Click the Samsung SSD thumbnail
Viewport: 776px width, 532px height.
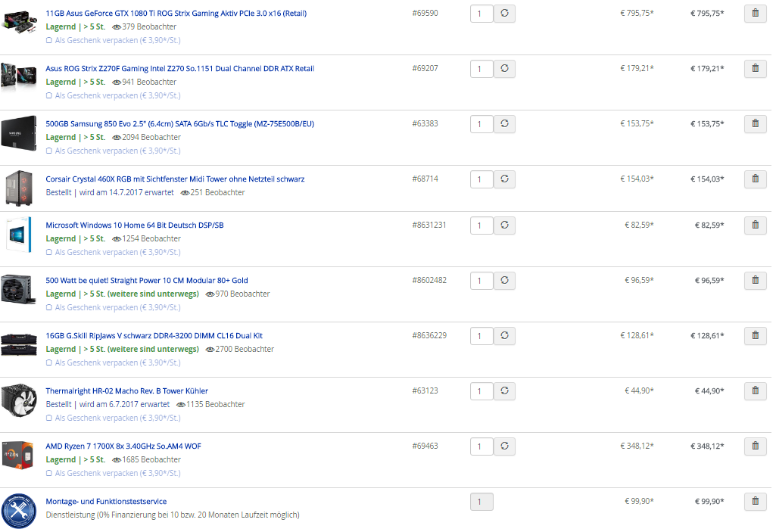pyautogui.click(x=19, y=133)
